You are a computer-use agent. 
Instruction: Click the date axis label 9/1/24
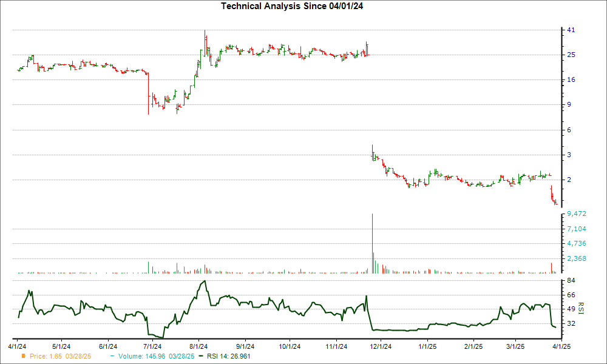pyautogui.click(x=245, y=346)
